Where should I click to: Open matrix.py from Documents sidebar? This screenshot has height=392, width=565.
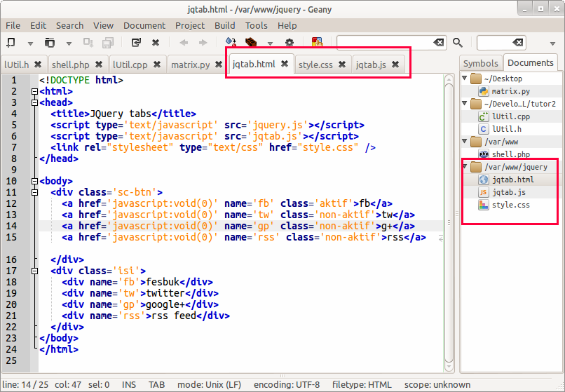tap(511, 91)
